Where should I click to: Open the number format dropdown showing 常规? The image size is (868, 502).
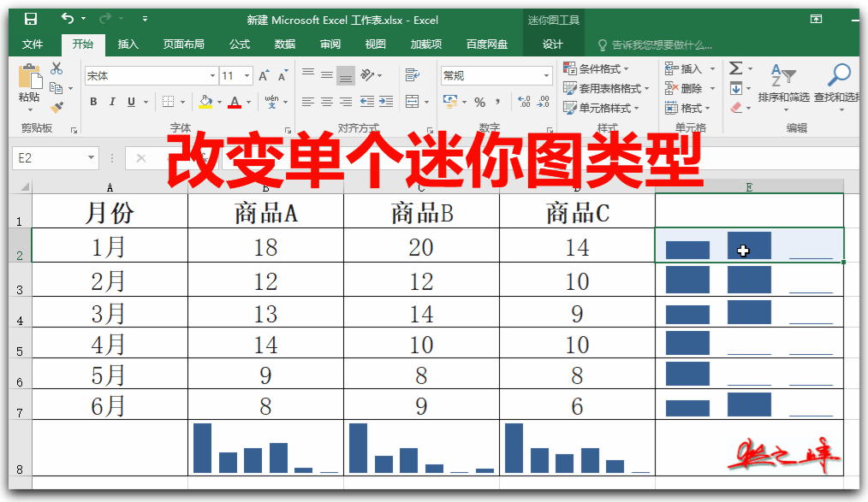546,76
